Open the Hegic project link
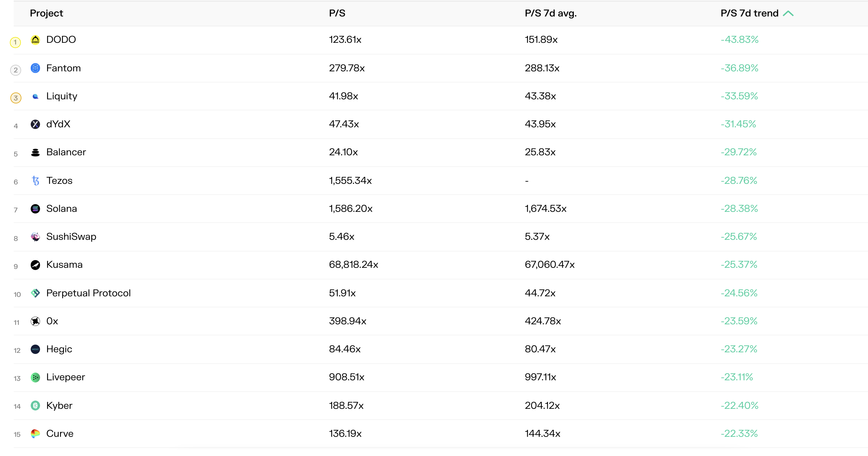The width and height of the screenshot is (868, 456). (x=59, y=349)
